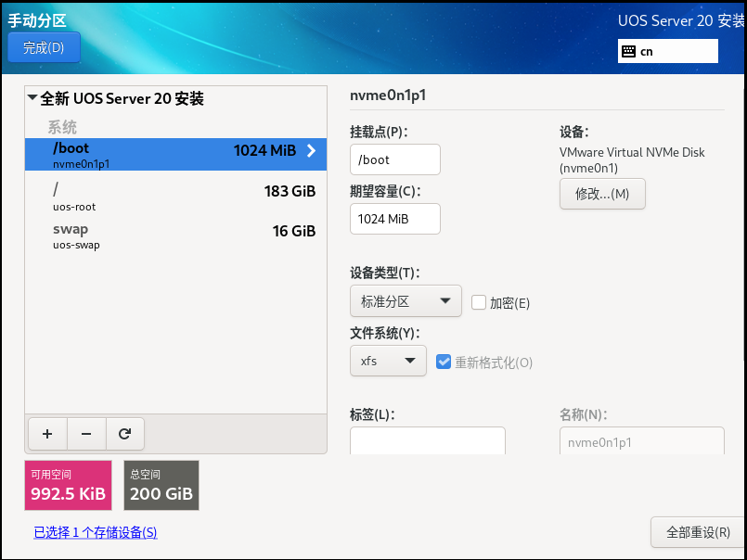Click the 修改...(M) device modify button
747x560 pixels.
(x=602, y=194)
